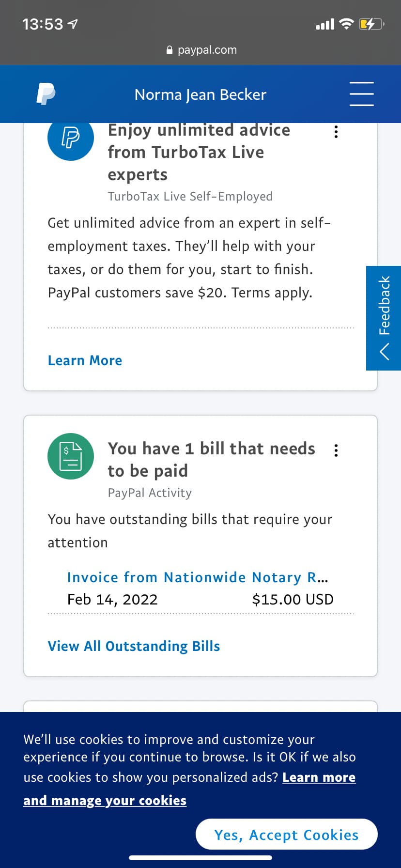The height and width of the screenshot is (868, 401).
Task: Open bill card three-dot options menu
Action: (x=336, y=450)
